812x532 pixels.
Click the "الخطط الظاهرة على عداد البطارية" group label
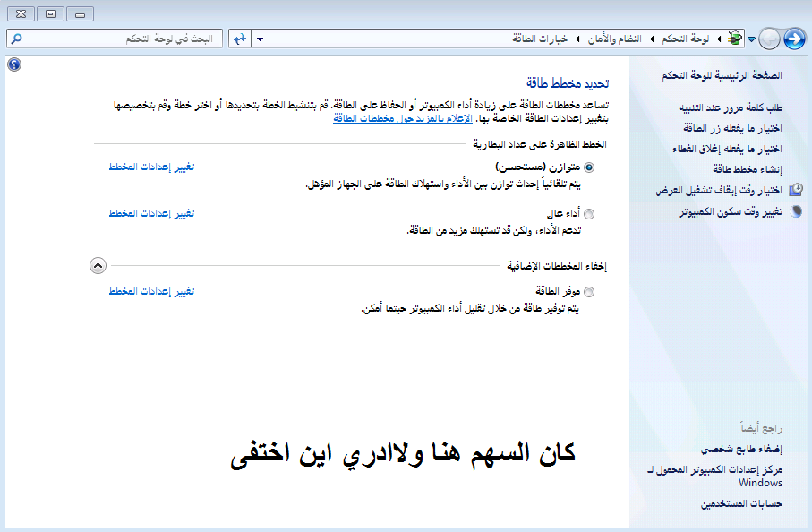(x=540, y=144)
